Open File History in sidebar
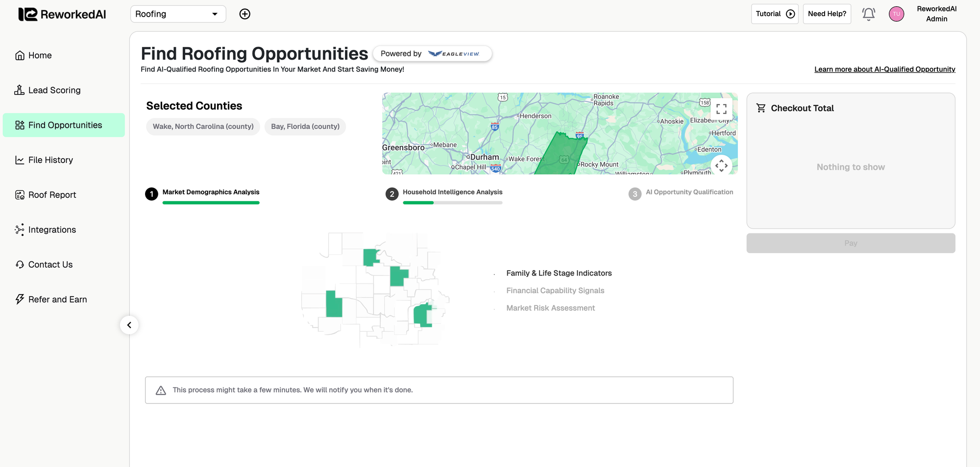The image size is (980, 467). [x=50, y=160]
